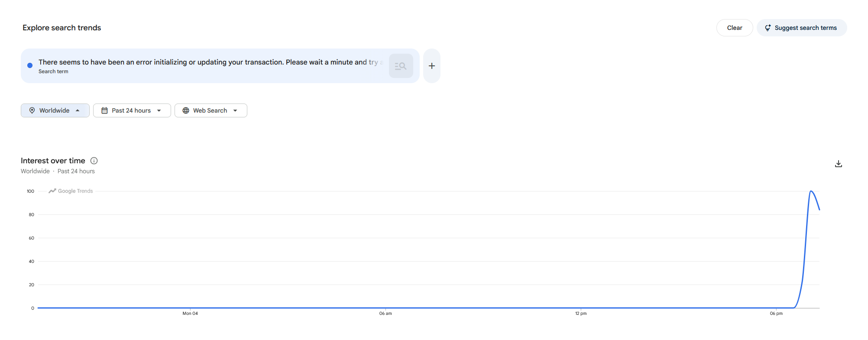Open the Interest over time info tooltip

(x=94, y=161)
